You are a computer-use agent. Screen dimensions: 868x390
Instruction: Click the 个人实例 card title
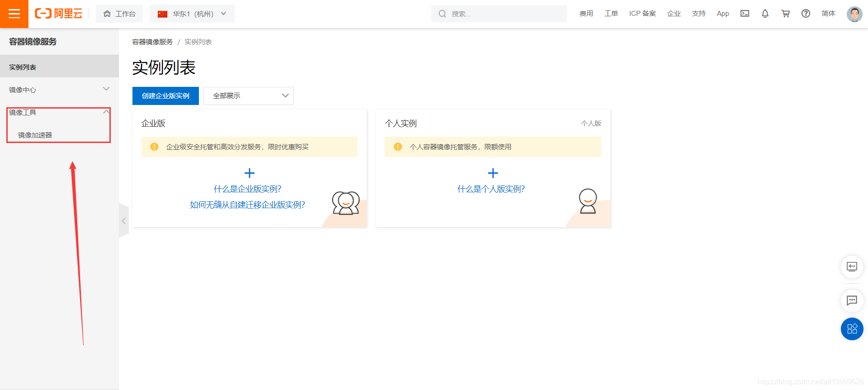(401, 123)
